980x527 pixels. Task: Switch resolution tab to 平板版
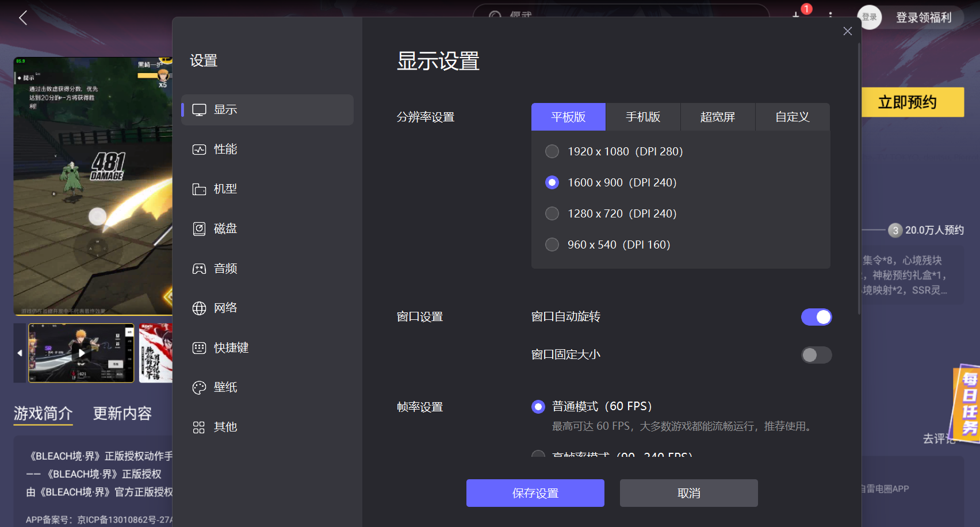pyautogui.click(x=568, y=117)
